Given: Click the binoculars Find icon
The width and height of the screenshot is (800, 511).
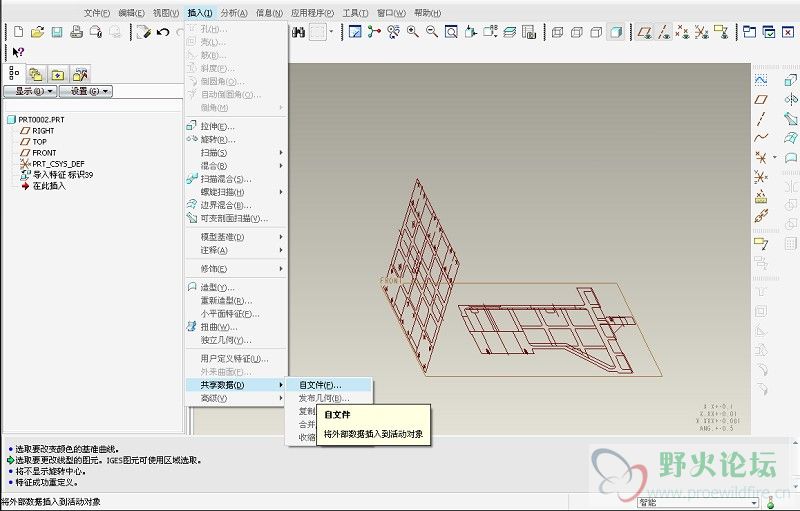Looking at the screenshot, I should point(298,32).
